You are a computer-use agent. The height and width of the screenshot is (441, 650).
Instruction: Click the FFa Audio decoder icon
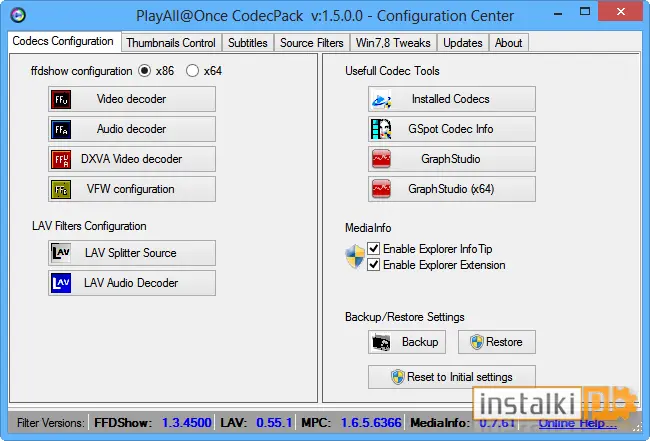61,129
